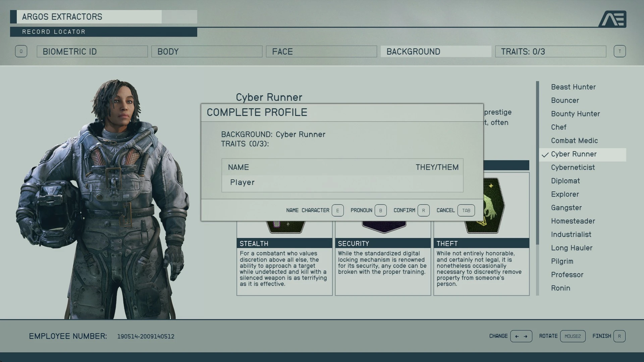
Task: Click the O shortcut icon top left
Action: click(21, 51)
